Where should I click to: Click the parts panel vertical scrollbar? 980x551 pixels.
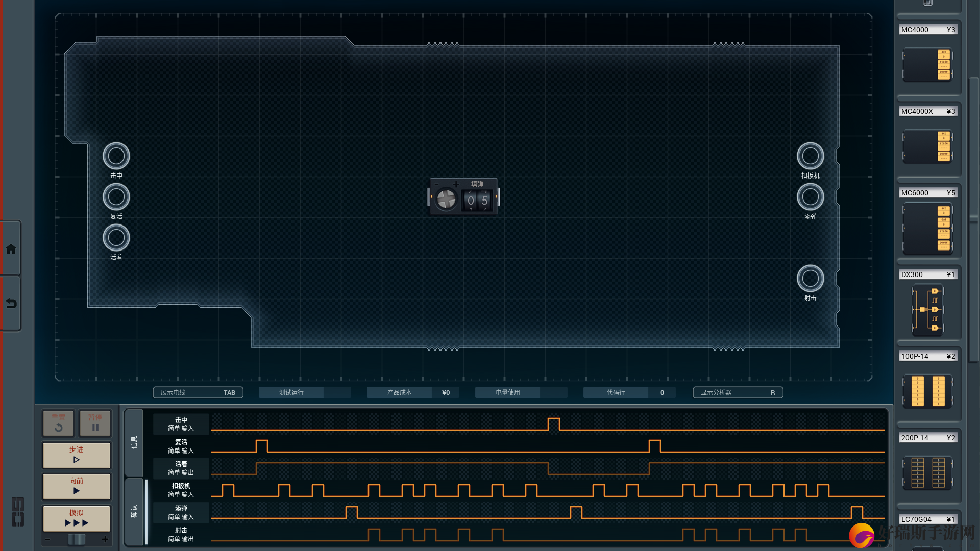(974, 219)
